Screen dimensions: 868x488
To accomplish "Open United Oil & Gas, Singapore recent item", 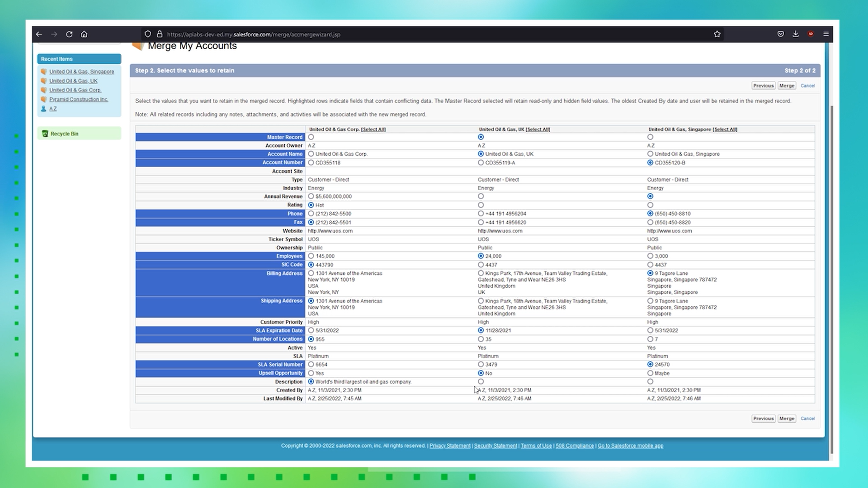I will (82, 72).
